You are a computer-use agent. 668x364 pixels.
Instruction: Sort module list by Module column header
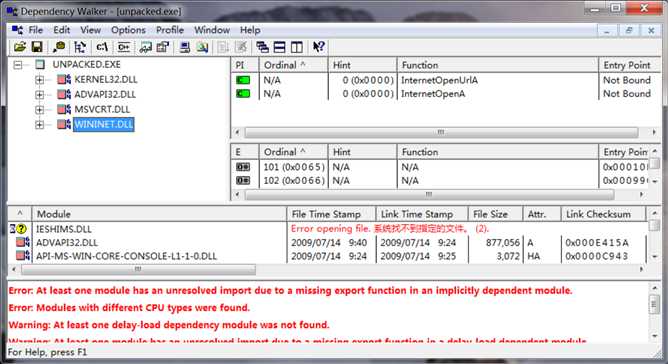(x=160, y=214)
